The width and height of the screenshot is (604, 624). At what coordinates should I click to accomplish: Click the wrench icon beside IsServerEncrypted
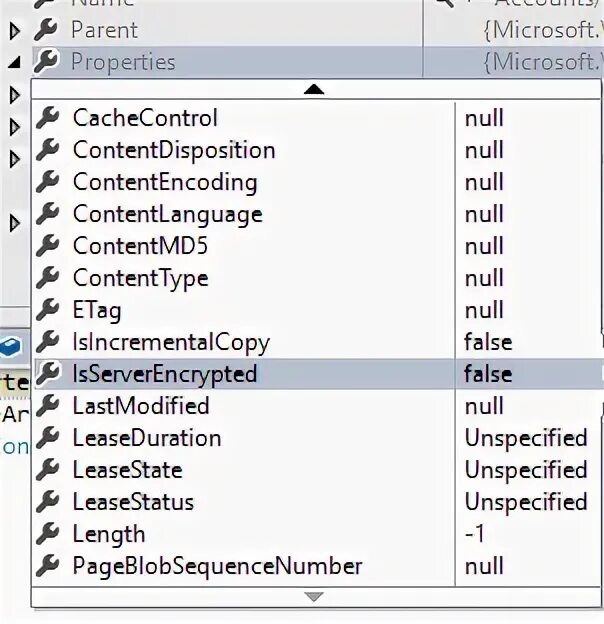coord(48,374)
